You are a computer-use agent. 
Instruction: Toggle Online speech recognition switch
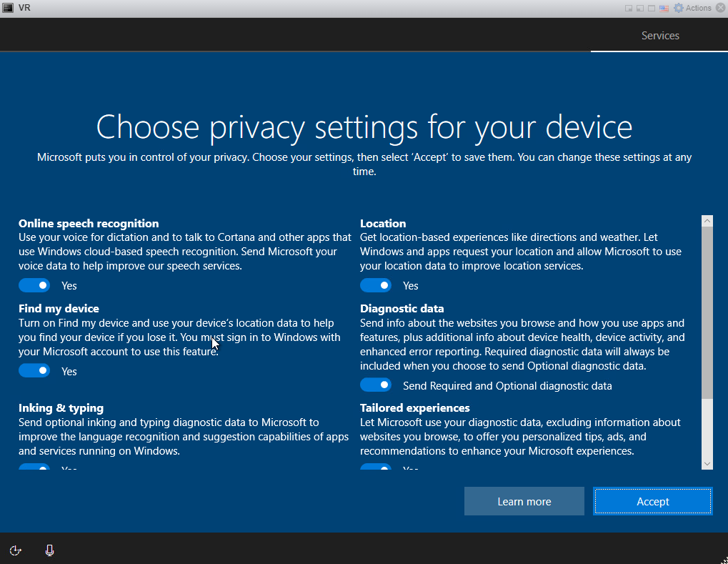[x=34, y=285]
